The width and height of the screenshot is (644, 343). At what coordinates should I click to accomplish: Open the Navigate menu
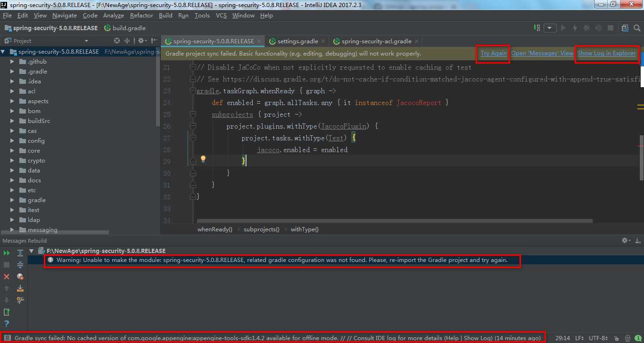[x=64, y=16]
